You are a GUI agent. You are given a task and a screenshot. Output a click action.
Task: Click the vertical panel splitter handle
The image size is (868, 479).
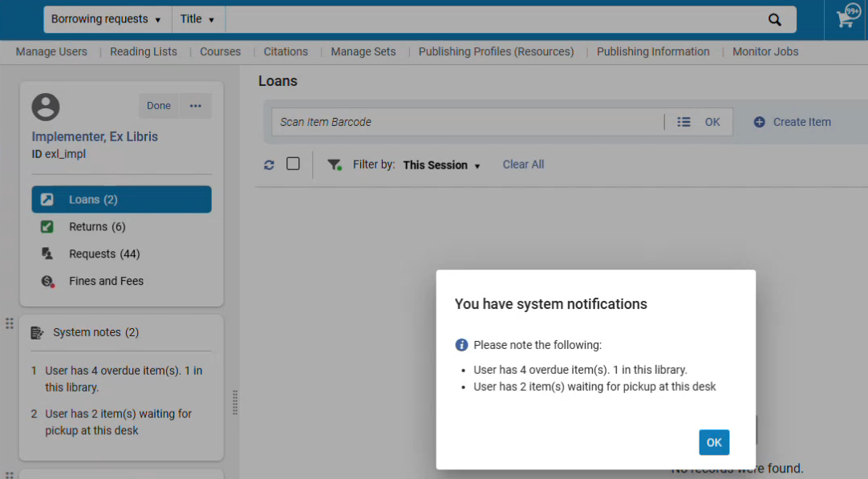pos(235,403)
